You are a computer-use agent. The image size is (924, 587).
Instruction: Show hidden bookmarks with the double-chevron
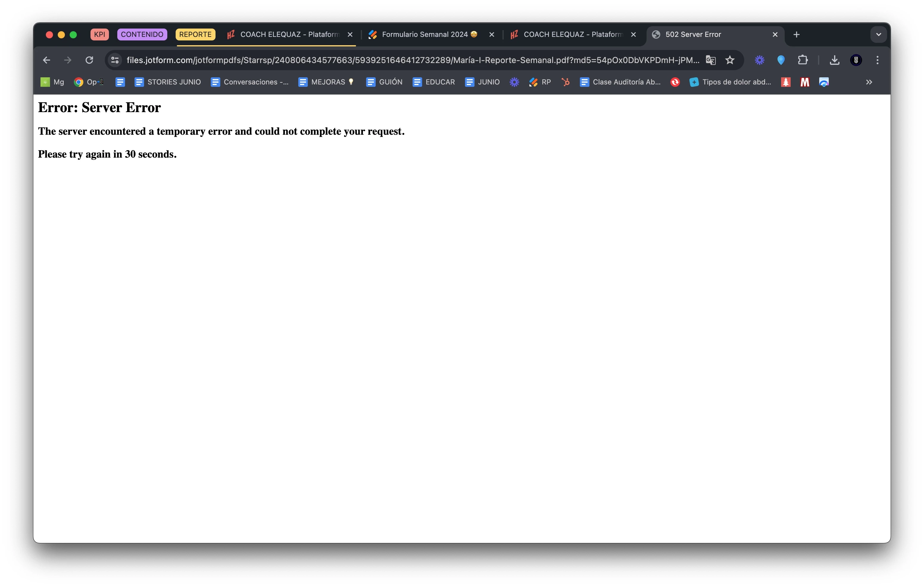click(869, 82)
